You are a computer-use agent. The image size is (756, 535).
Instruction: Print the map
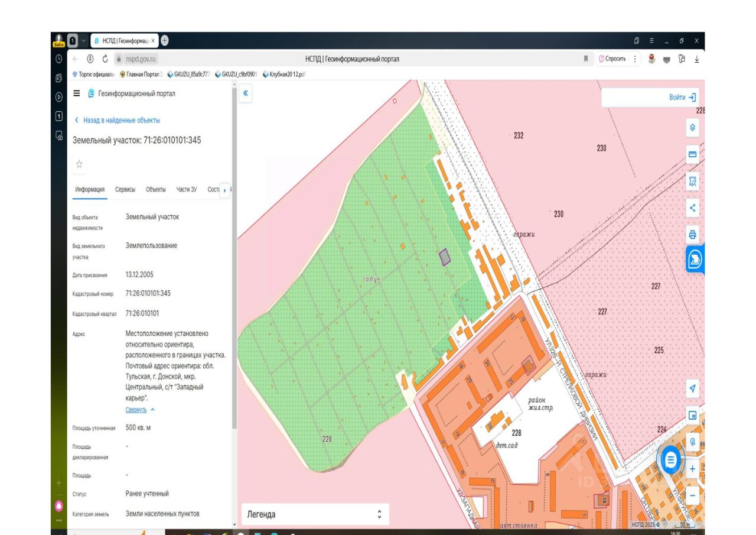pos(693,234)
